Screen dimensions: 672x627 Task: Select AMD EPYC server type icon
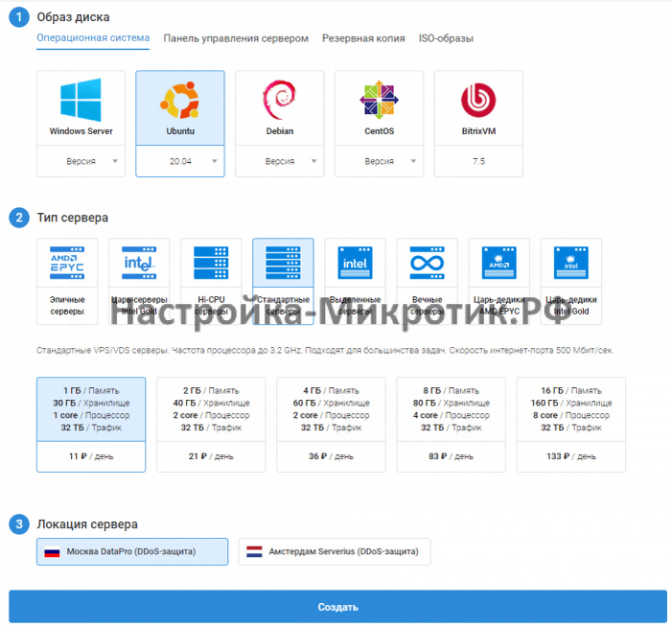coord(67,263)
